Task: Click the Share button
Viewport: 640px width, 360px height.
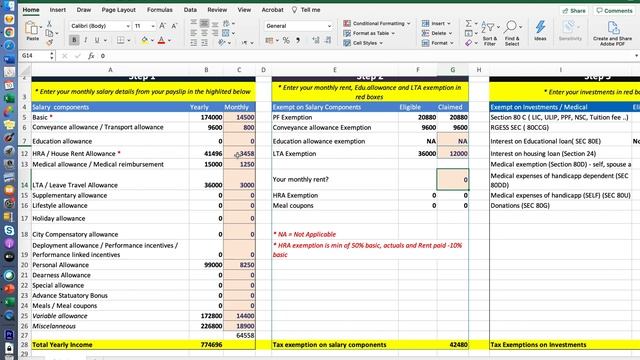Action: [574, 11]
